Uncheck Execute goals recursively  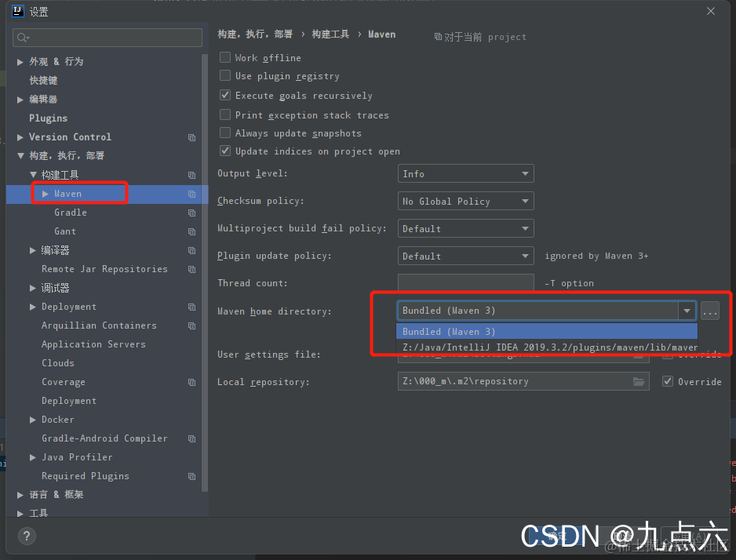pyautogui.click(x=225, y=95)
